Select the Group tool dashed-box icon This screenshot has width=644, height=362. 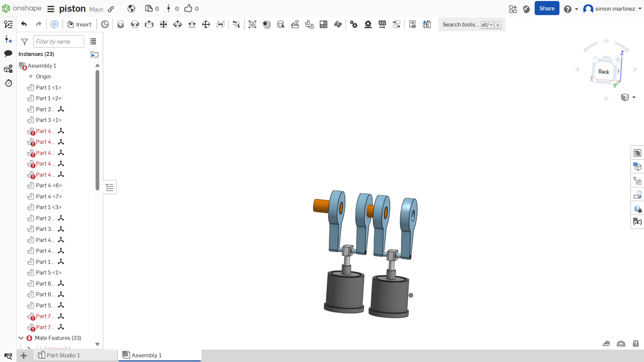coord(252,24)
